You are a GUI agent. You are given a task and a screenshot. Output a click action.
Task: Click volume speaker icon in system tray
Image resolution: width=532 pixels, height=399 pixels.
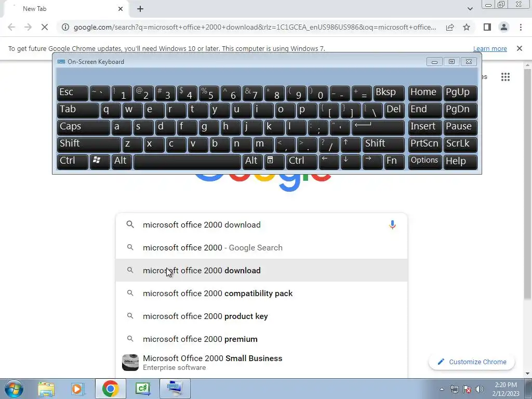pyautogui.click(x=480, y=390)
